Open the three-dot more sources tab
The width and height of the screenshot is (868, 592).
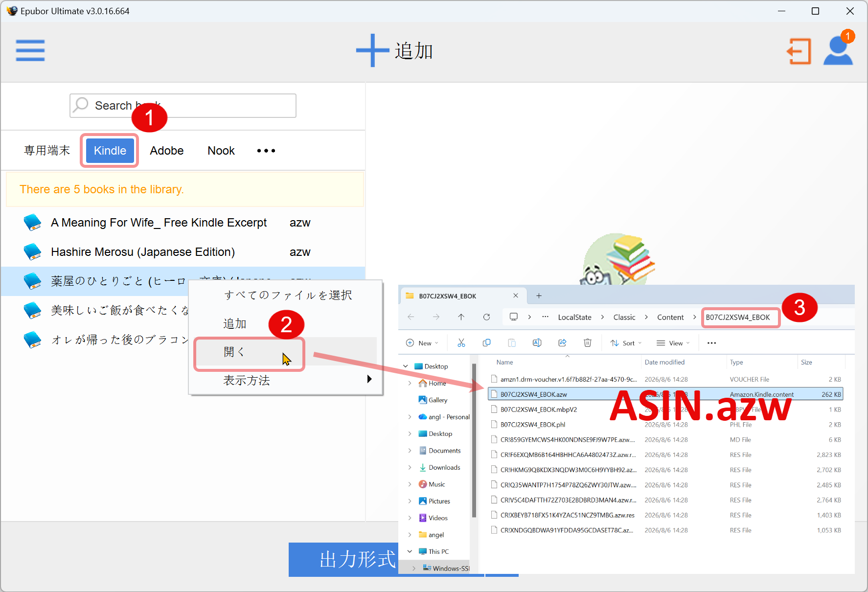click(266, 151)
